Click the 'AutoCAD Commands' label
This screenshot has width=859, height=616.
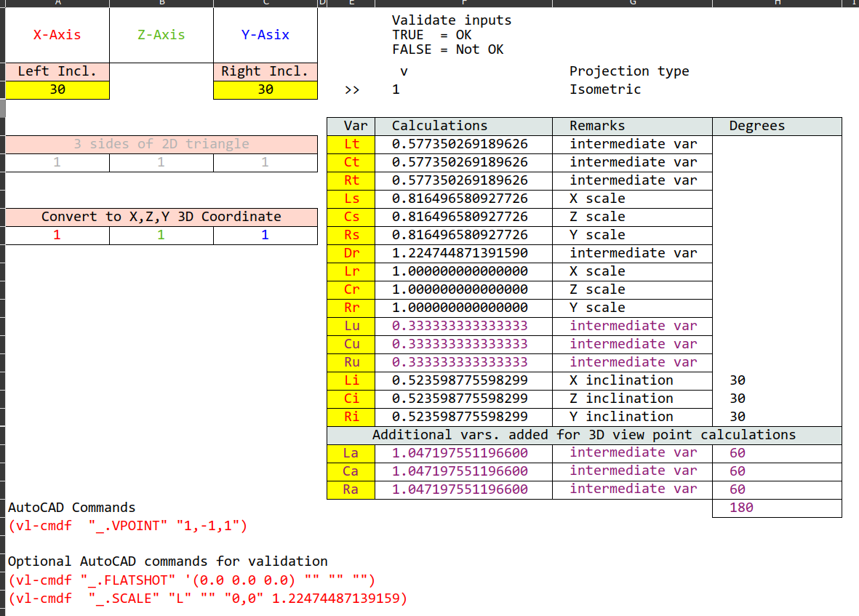point(72,508)
